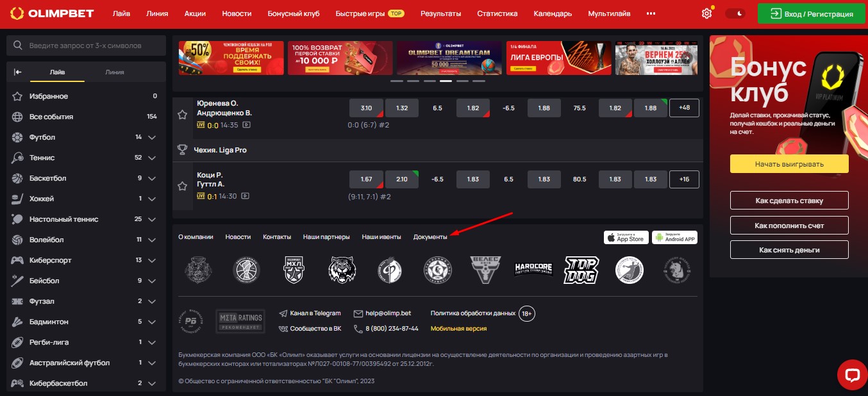
Task: Open Бонусный клуб in the top menu
Action: coord(293,13)
